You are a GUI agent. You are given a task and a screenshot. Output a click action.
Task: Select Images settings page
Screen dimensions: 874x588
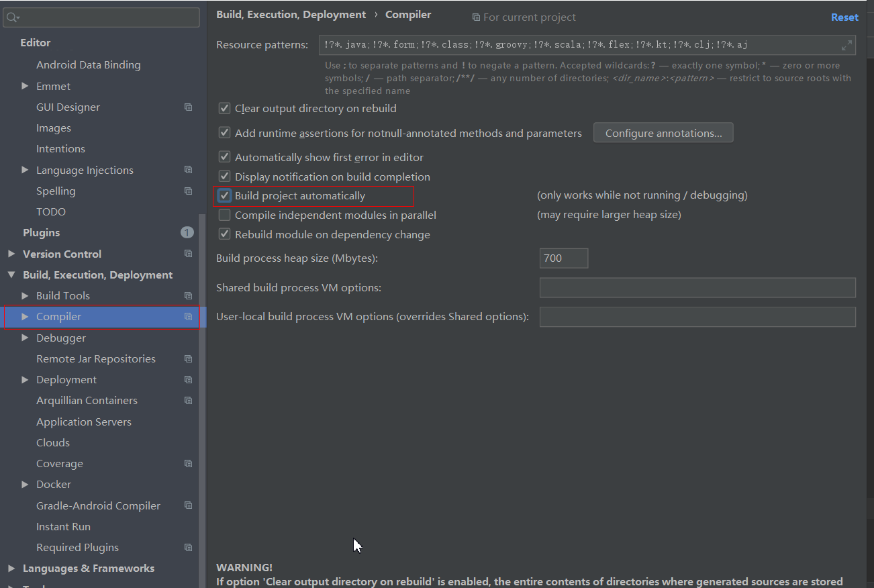tap(54, 128)
